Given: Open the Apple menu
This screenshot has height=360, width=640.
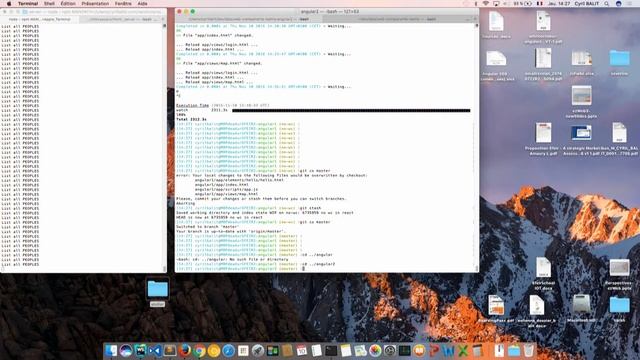Looking at the screenshot, I should pyautogui.click(x=9, y=4).
